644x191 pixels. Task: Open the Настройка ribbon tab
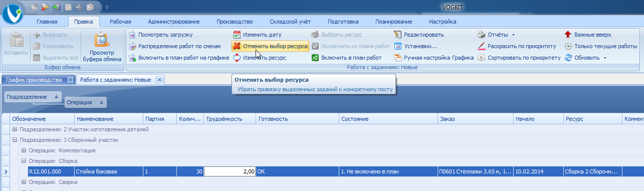coord(443,22)
